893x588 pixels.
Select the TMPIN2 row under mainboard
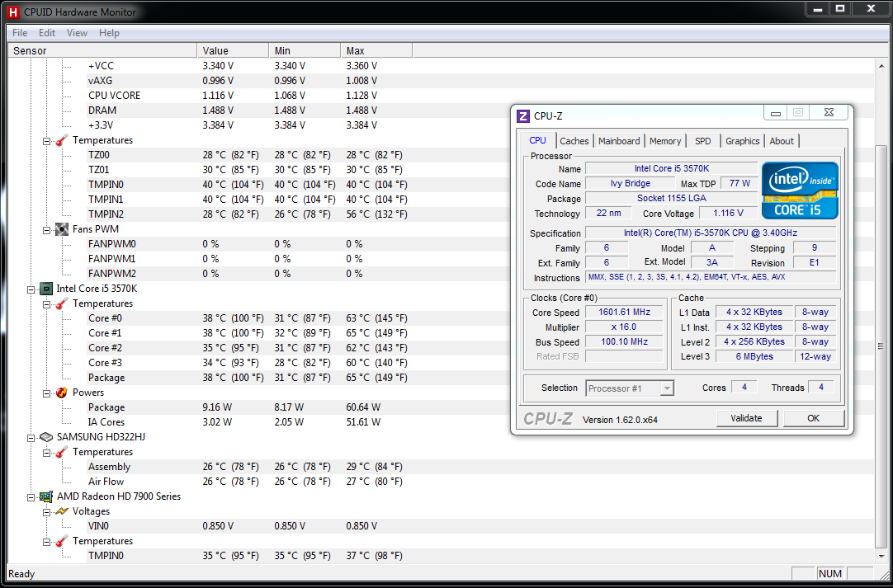click(441, 214)
